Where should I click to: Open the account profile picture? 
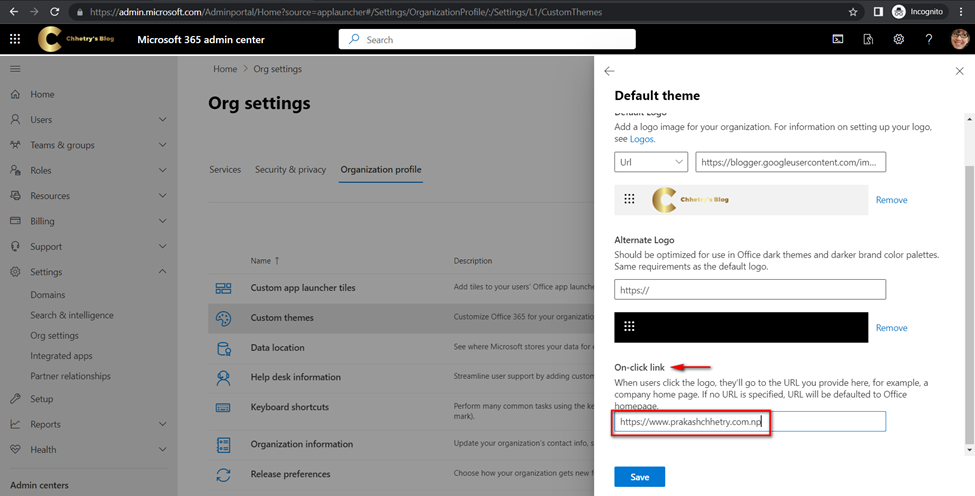(960, 39)
